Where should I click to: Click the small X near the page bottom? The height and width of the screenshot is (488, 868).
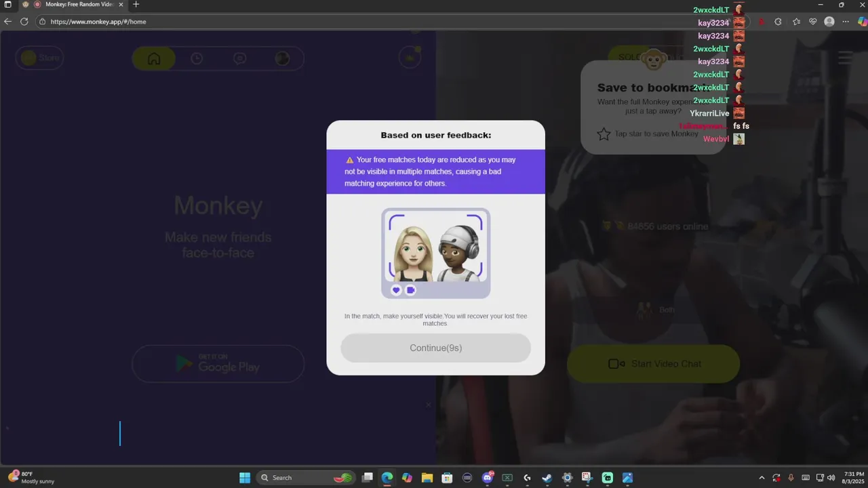[428, 405]
